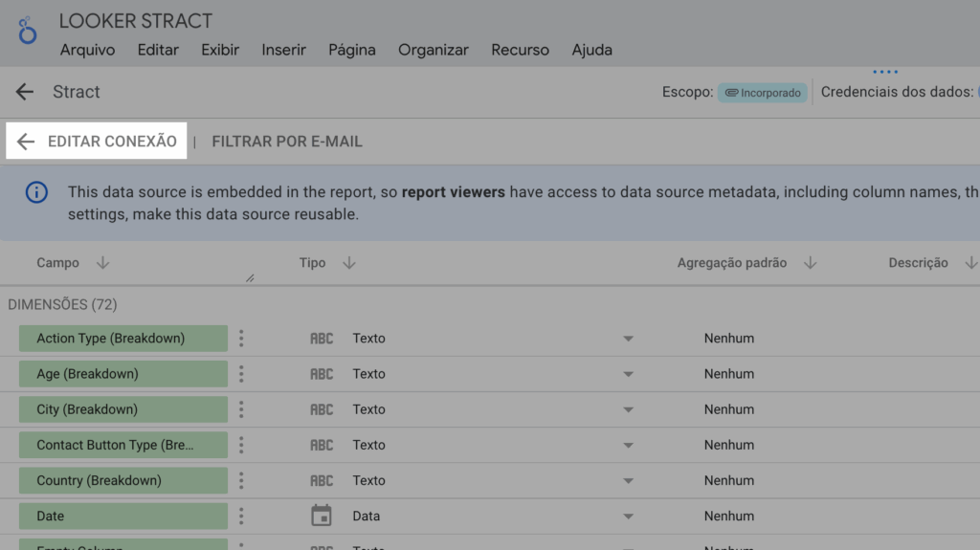Open the three-dot menu for Country (Breakdown)

point(241,480)
